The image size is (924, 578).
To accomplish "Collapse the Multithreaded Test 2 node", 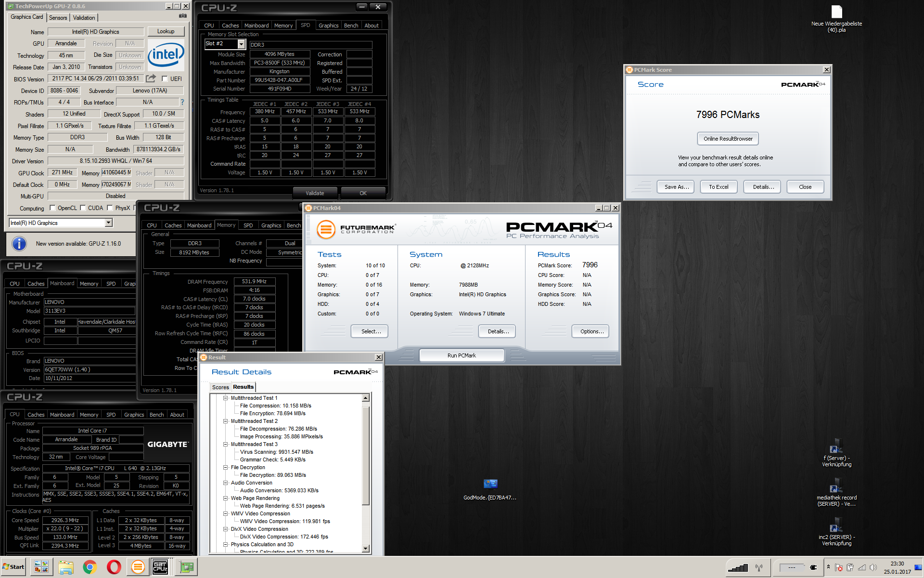I will (225, 421).
